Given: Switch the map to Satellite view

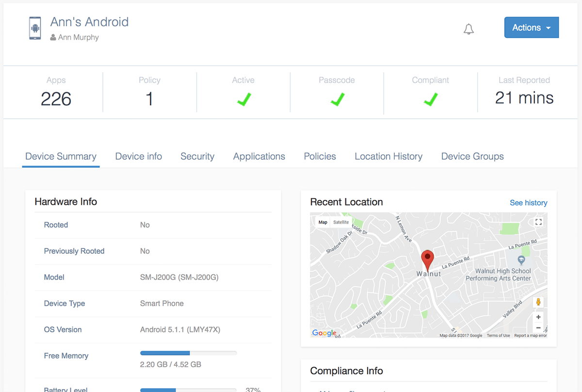Looking at the screenshot, I should [x=341, y=222].
